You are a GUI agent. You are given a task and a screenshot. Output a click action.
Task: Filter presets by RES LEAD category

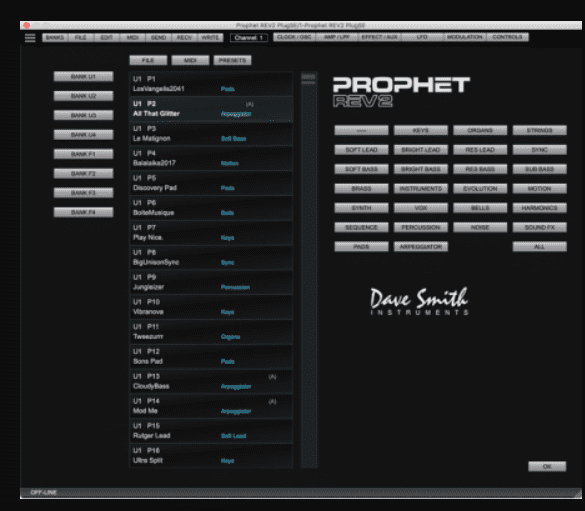[480, 150]
